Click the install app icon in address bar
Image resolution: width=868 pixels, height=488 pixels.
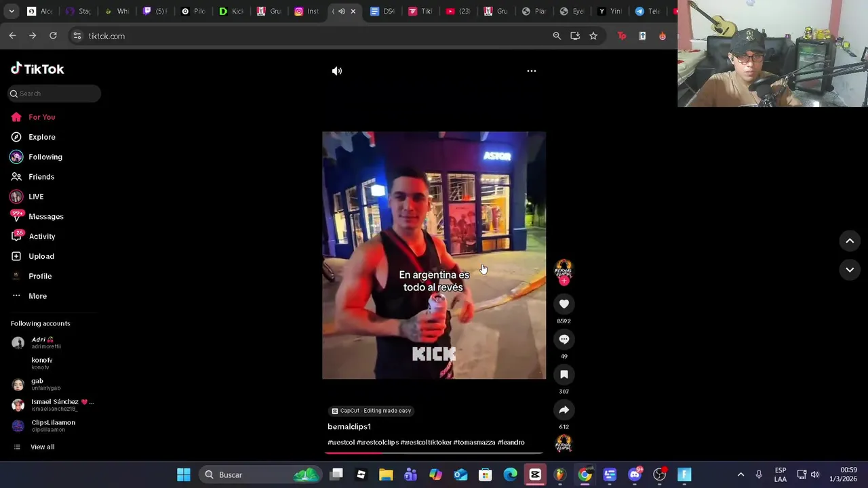(x=575, y=36)
